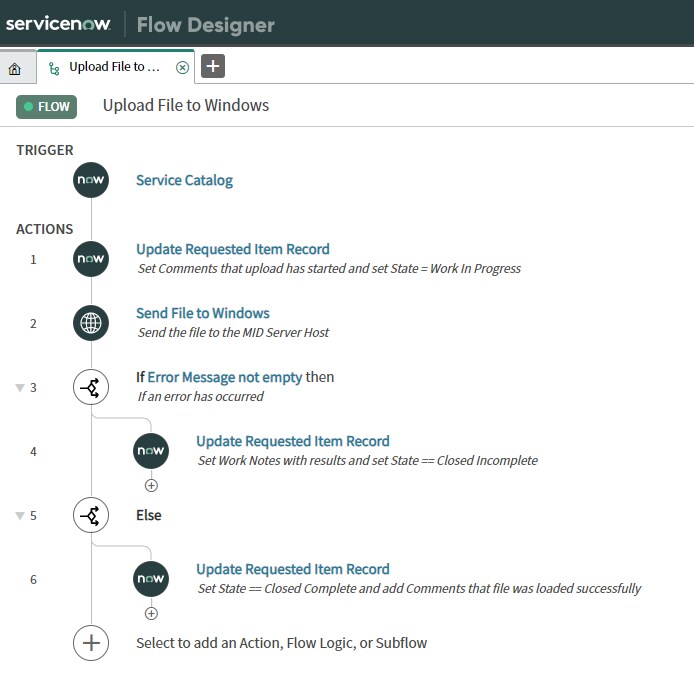Open the Flow Designer home tab

[x=15, y=69]
